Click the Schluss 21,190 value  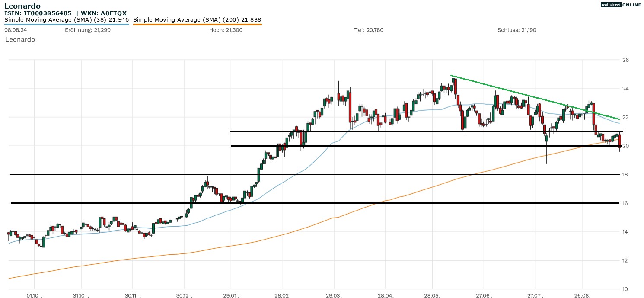517,30
